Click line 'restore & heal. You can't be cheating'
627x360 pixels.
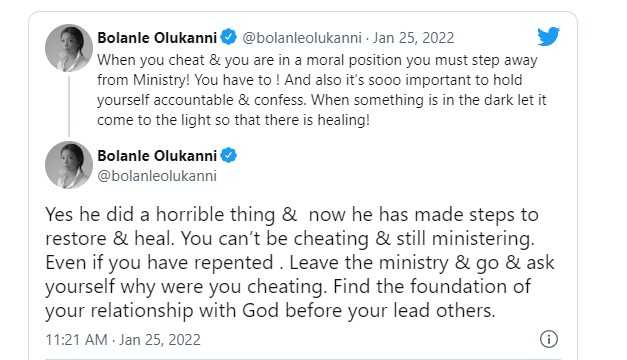[290, 239]
